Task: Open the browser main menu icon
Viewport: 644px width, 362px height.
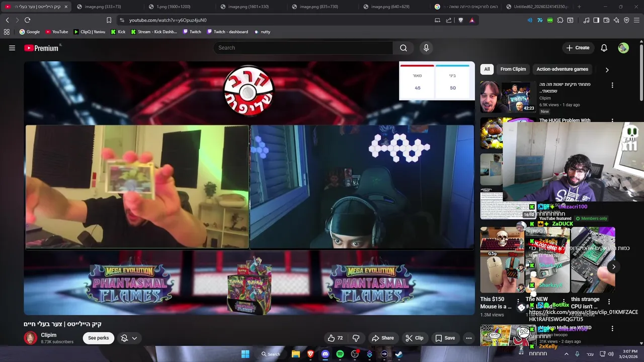Action: 636,20
